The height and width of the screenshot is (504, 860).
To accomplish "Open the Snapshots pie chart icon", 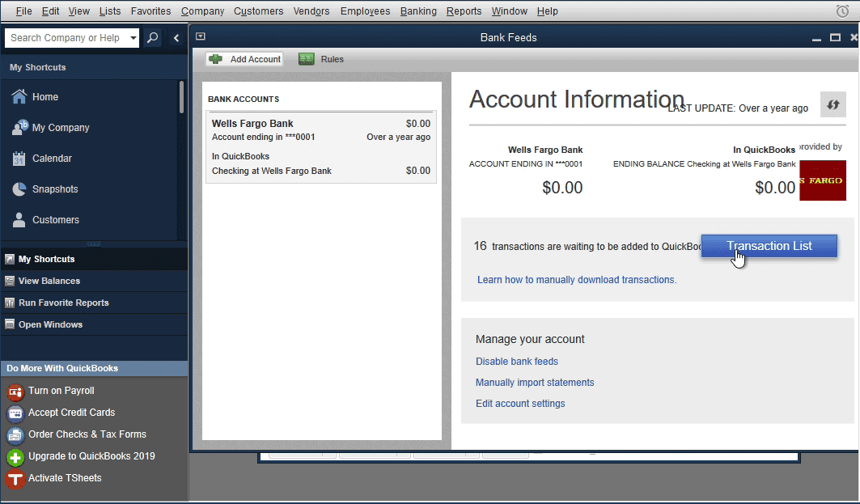I will [x=19, y=189].
